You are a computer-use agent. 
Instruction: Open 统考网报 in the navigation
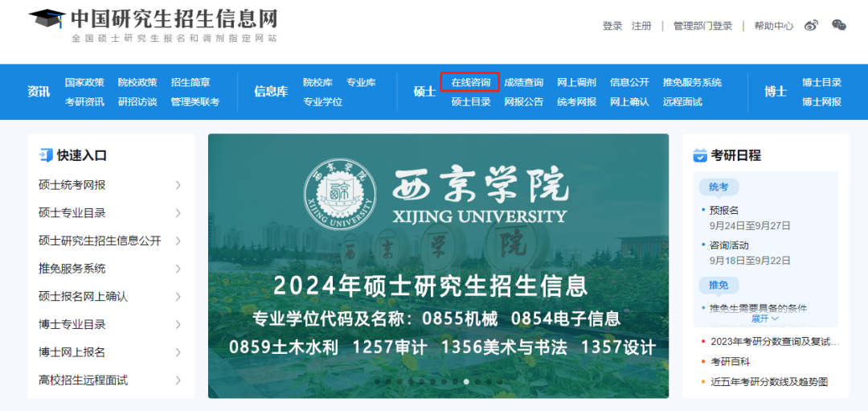(x=577, y=102)
